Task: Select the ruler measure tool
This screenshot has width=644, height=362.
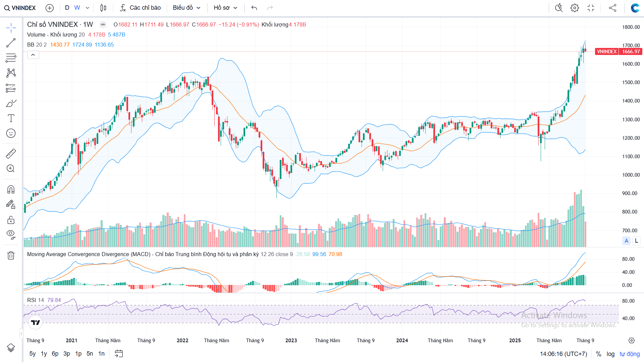Action: 11,154
